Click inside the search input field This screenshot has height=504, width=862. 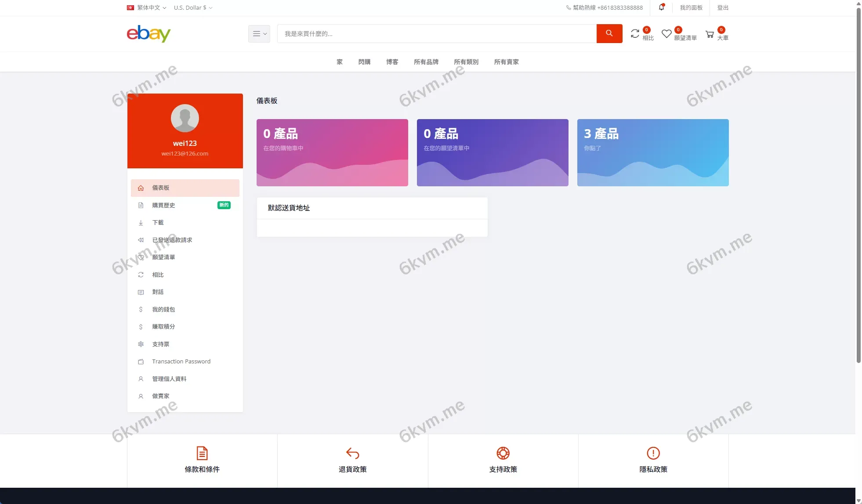point(437,33)
